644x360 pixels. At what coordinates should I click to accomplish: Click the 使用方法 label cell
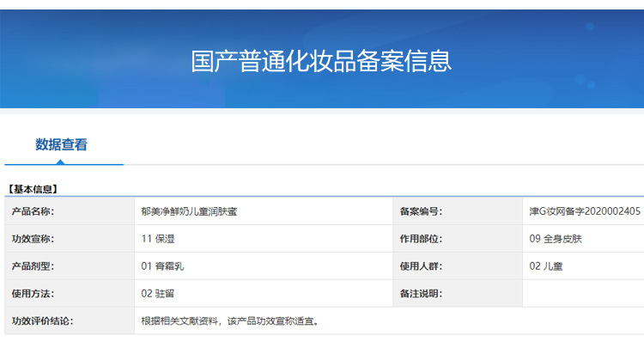tap(70, 294)
